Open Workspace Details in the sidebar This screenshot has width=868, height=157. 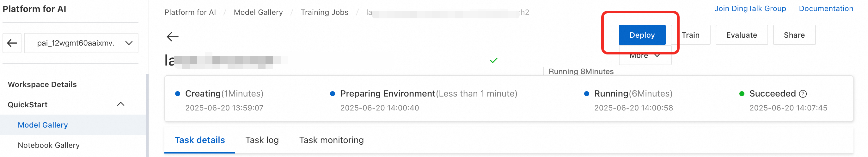coord(42,85)
